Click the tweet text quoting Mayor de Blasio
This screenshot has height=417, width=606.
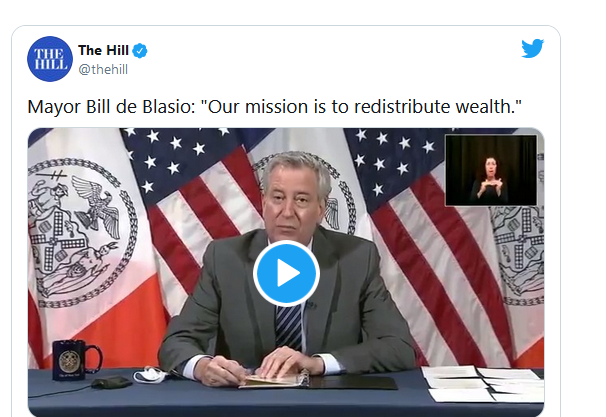(274, 107)
